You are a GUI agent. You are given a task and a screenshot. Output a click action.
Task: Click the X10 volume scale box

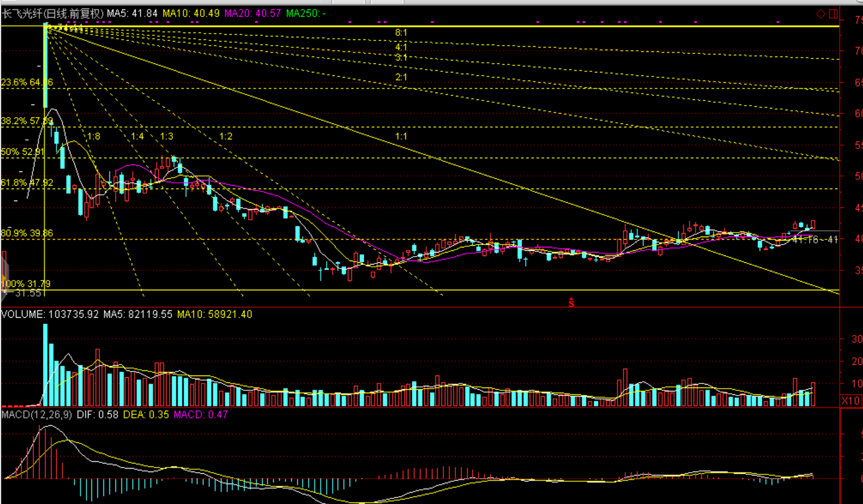tap(850, 401)
